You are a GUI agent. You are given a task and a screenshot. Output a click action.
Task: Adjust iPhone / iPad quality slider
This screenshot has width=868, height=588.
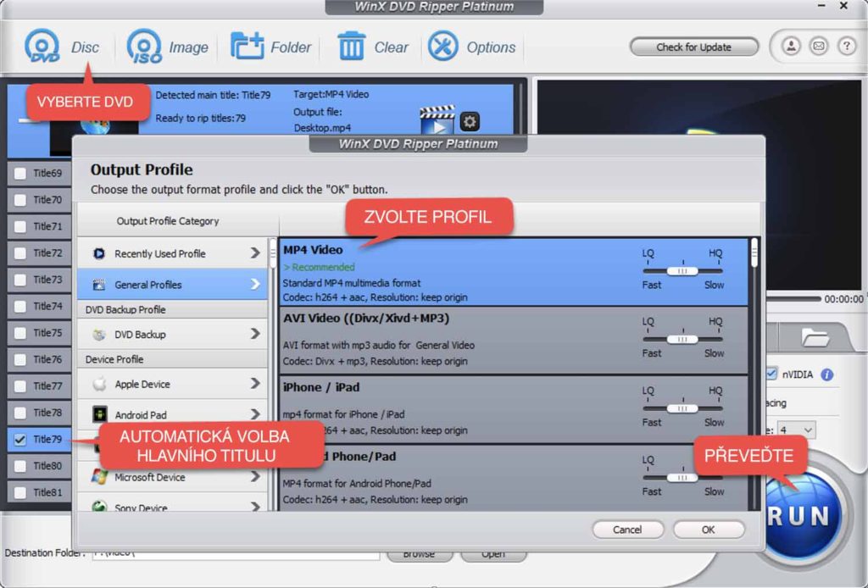[x=682, y=408]
